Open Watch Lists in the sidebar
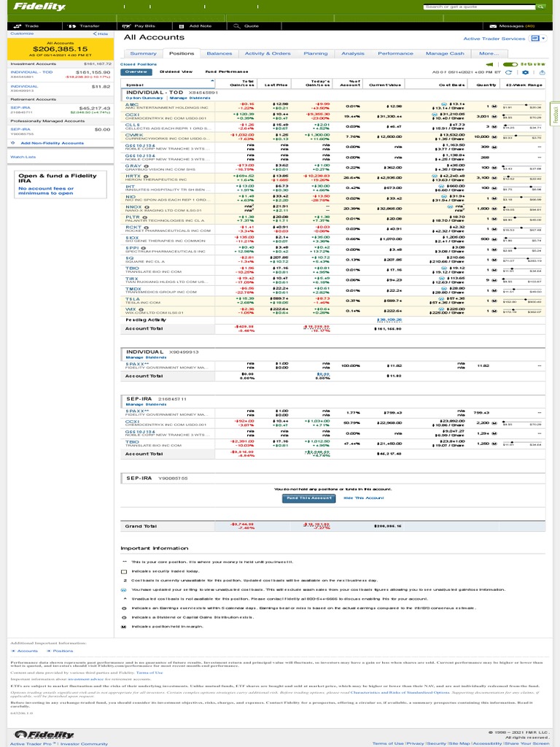 (23, 157)
